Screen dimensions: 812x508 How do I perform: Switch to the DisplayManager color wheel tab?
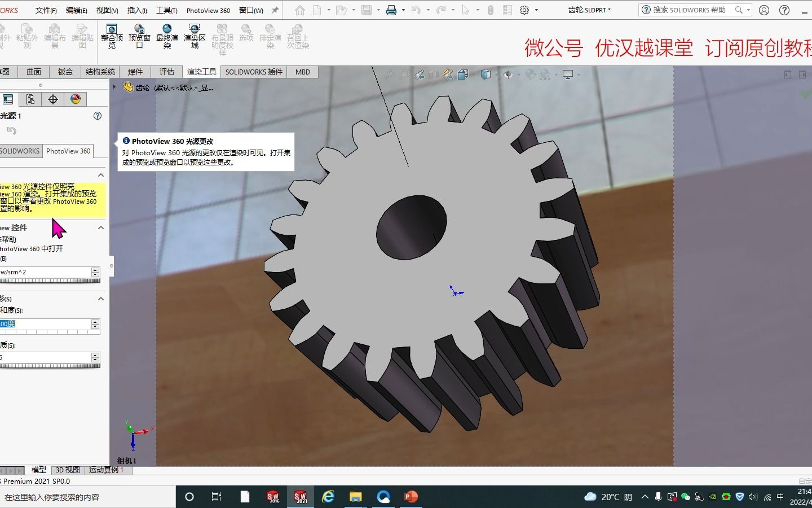pyautogui.click(x=75, y=99)
